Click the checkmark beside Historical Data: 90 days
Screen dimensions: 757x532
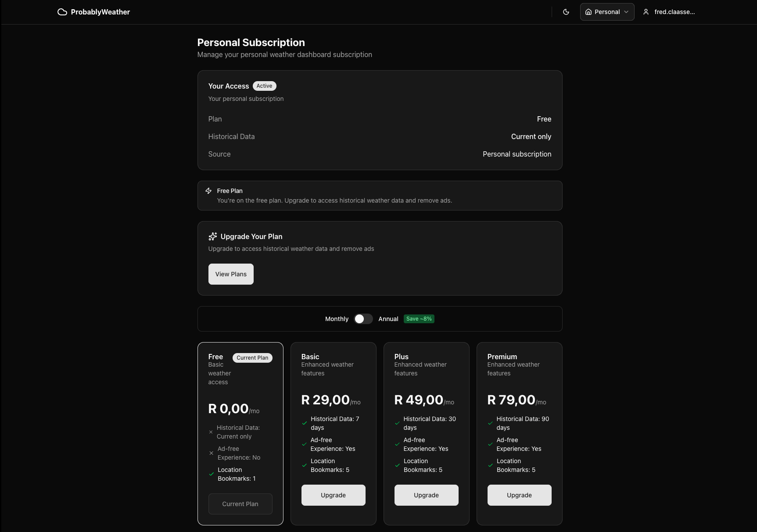click(x=490, y=423)
